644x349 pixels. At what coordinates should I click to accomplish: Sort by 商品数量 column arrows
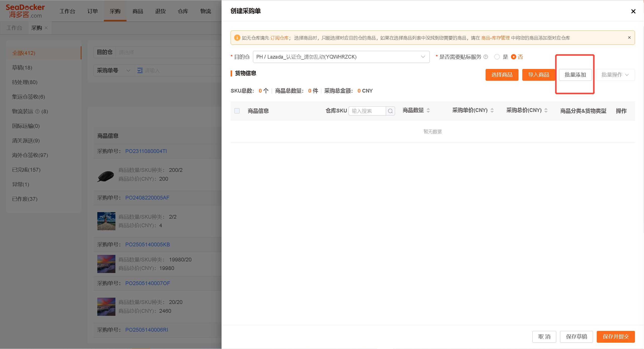coord(428,110)
